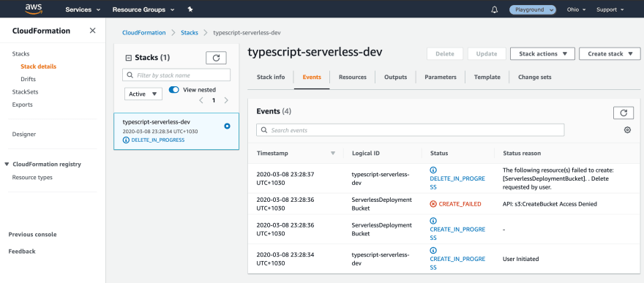Open the notifications bell icon
Image resolution: width=644 pixels, height=283 pixels.
coord(494,10)
